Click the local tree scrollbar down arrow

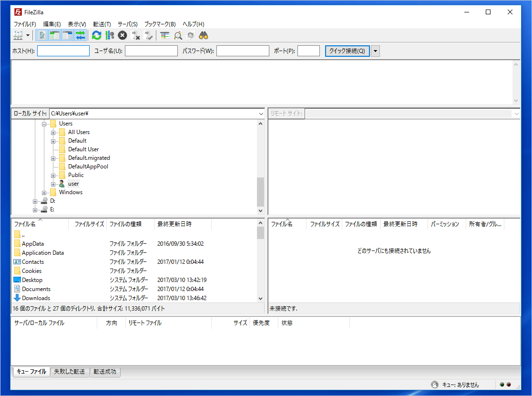(x=261, y=211)
